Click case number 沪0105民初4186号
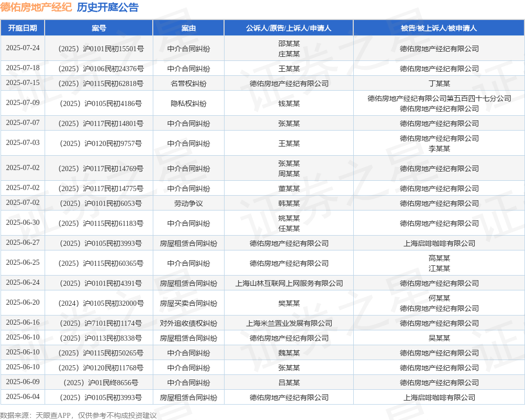 point(101,103)
